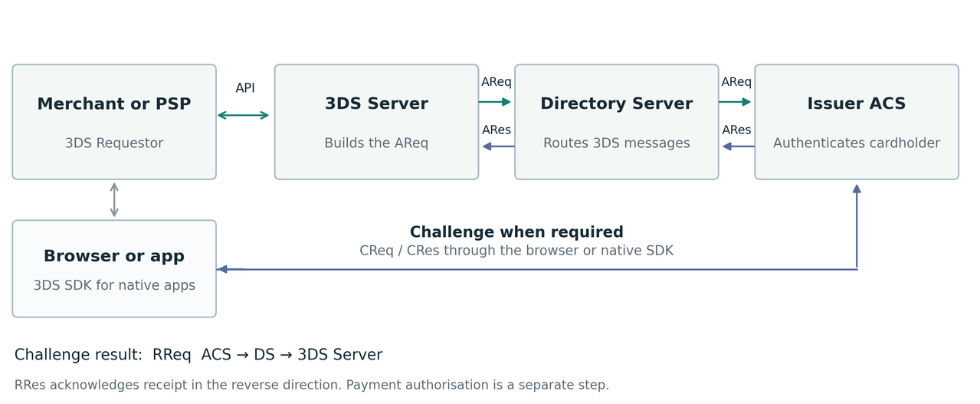Screen dimensions: 980x404
Task: Click the "3DS Requestor" subtitle
Action: click(x=114, y=143)
